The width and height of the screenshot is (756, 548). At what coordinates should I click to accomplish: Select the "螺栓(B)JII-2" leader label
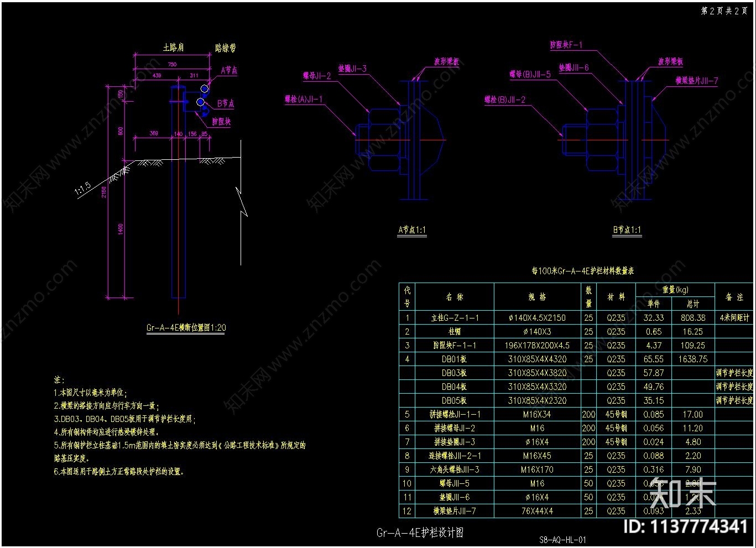[505, 100]
